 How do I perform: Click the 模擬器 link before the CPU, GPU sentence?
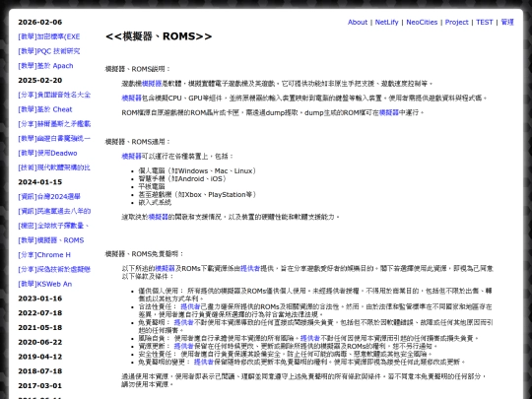[x=131, y=99]
